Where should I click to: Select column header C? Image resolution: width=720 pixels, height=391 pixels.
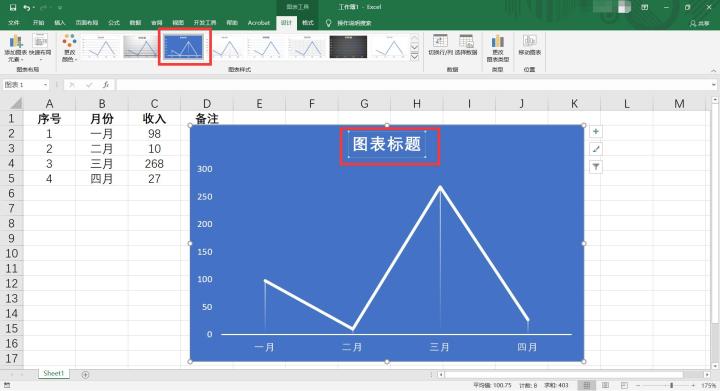click(x=154, y=104)
